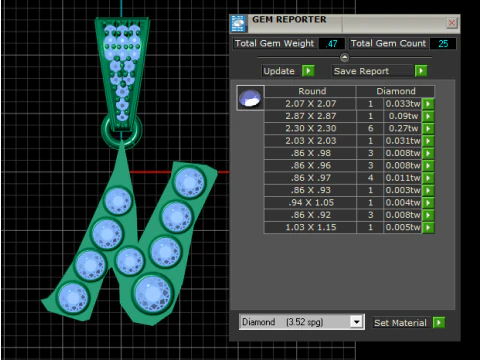The width and height of the screenshot is (480, 360).
Task: Select the 2.07 X 2.07 size cell
Action: pyautogui.click(x=310, y=104)
